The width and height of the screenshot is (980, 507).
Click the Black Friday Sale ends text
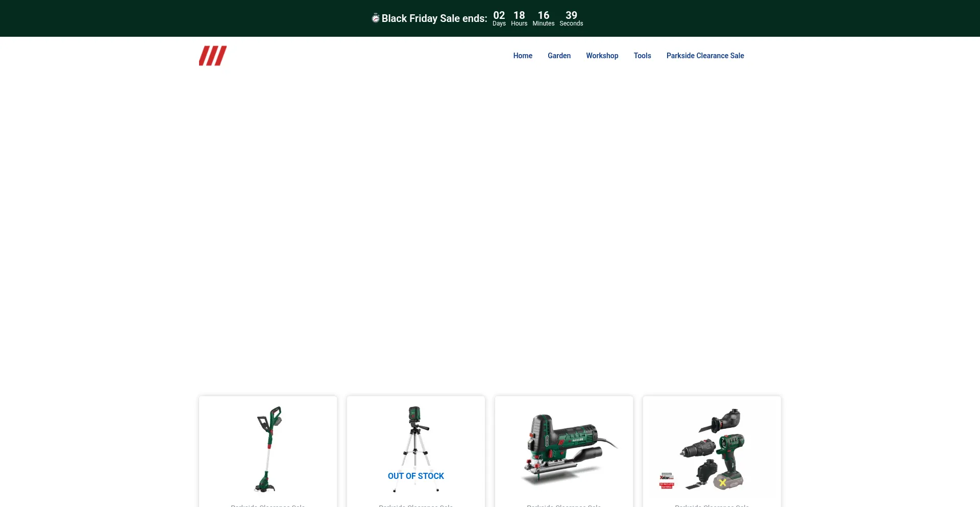click(434, 18)
